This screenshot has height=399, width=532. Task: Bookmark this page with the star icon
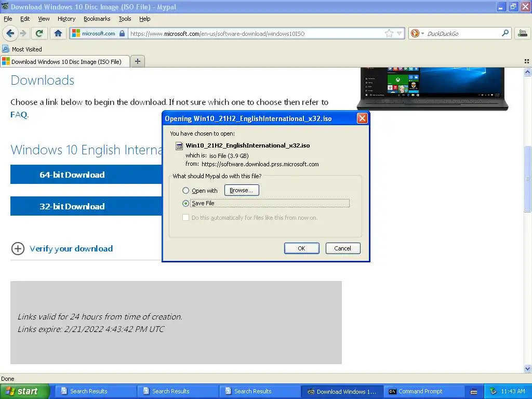[x=389, y=33]
